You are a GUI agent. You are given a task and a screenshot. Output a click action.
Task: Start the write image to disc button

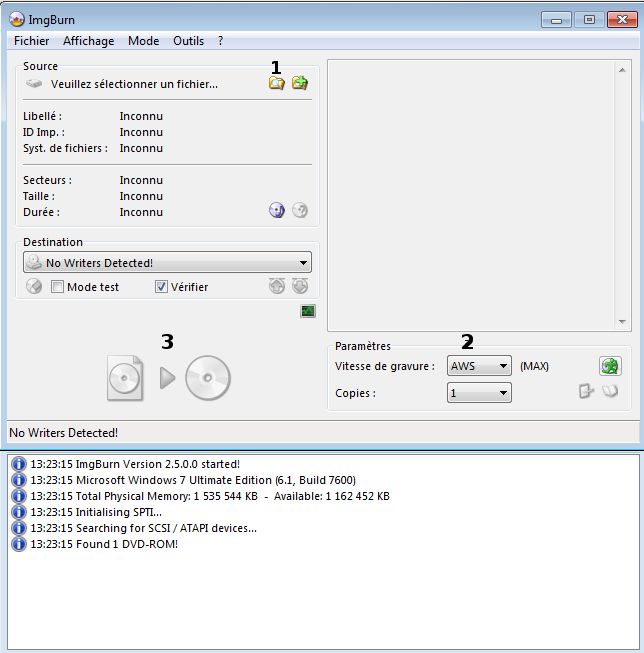[168, 378]
